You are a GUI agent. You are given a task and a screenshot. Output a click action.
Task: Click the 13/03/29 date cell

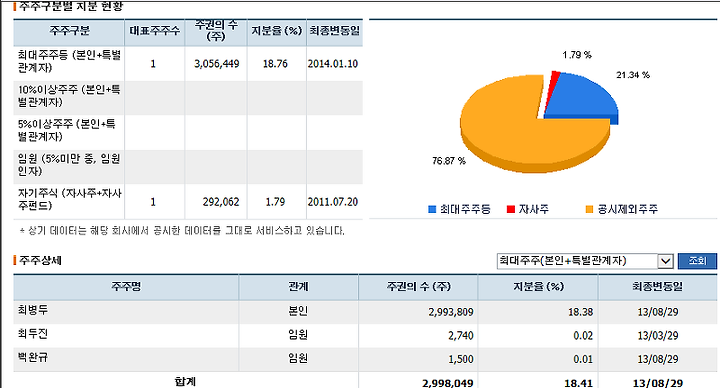(658, 336)
